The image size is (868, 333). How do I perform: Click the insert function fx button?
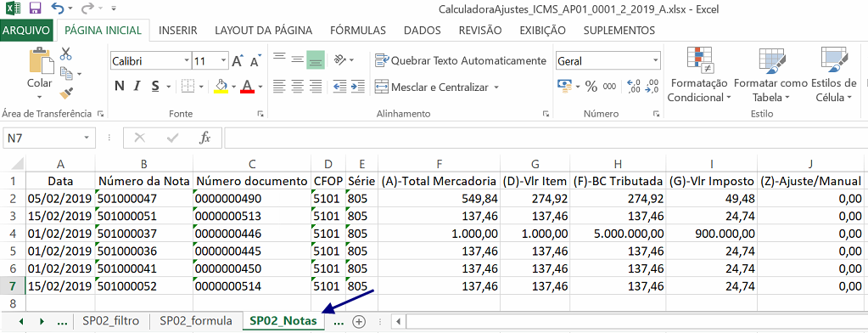tap(204, 138)
